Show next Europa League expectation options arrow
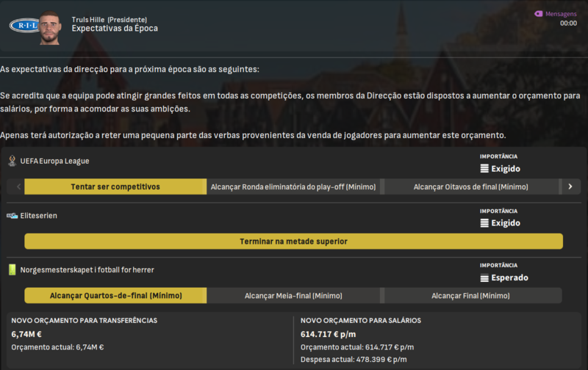588x370 pixels. 570,186
